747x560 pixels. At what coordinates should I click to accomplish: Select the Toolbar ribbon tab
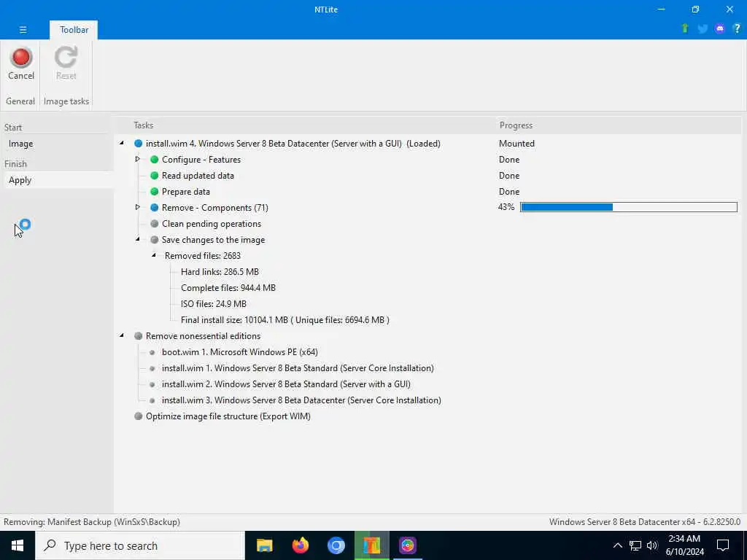click(74, 29)
